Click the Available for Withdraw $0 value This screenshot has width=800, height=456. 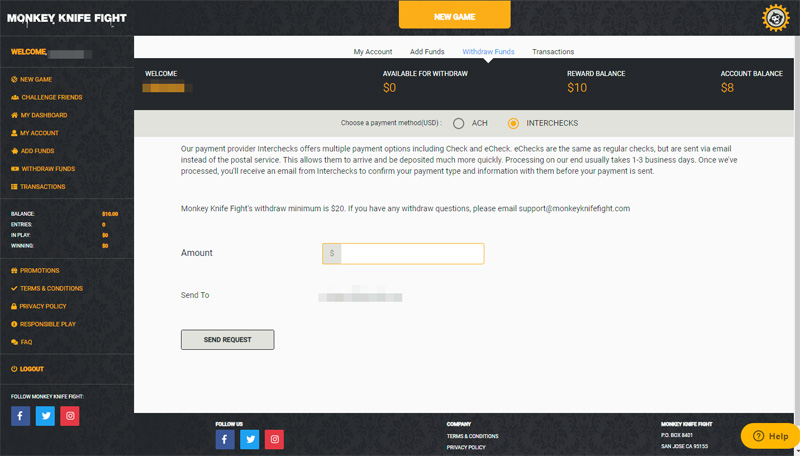click(x=389, y=88)
